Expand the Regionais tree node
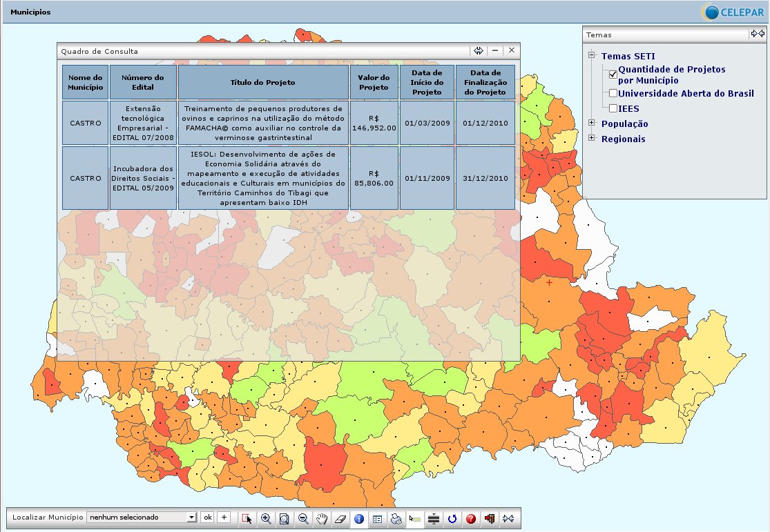This screenshot has height=532, width=770. (592, 139)
